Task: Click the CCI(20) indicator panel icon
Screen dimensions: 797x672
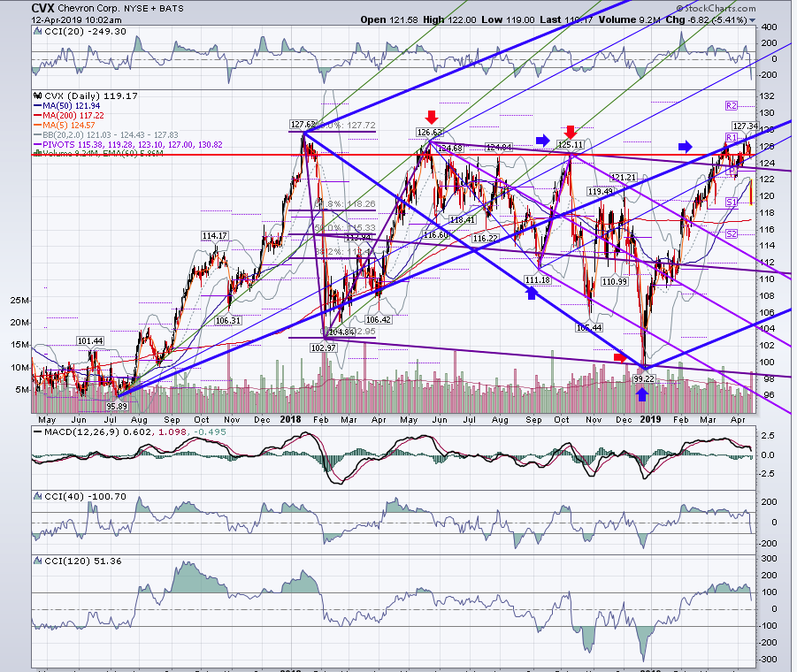Action: click(x=38, y=32)
